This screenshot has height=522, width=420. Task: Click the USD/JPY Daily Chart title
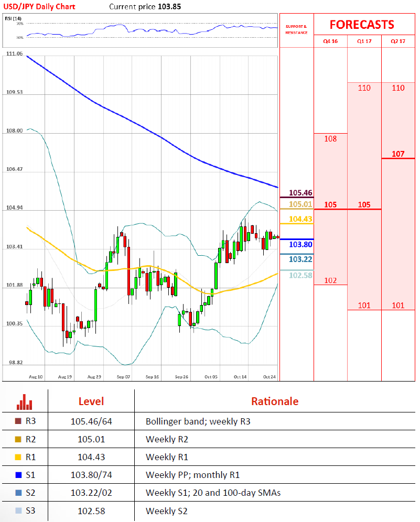click(39, 7)
